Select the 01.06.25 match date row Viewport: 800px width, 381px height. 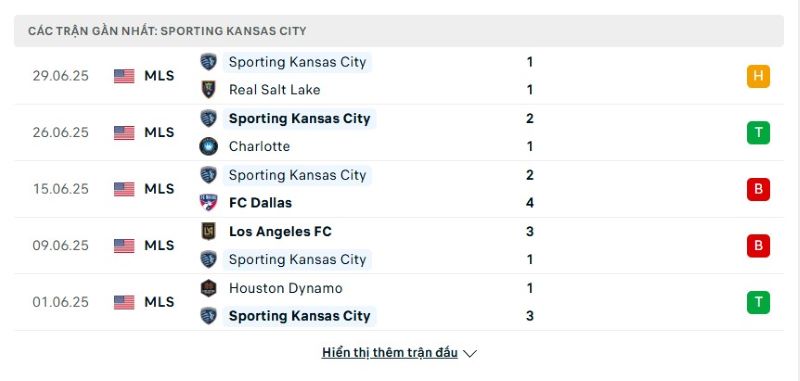399,302
